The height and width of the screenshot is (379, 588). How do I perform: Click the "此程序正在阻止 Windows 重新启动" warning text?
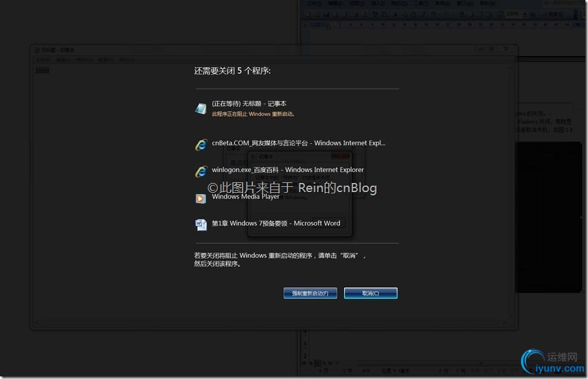tap(253, 114)
